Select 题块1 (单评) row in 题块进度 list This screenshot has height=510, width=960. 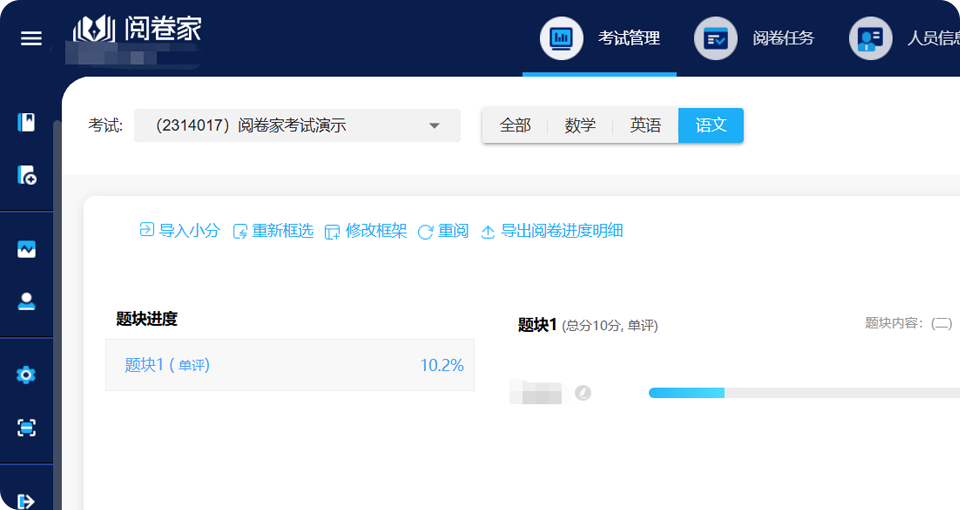290,365
